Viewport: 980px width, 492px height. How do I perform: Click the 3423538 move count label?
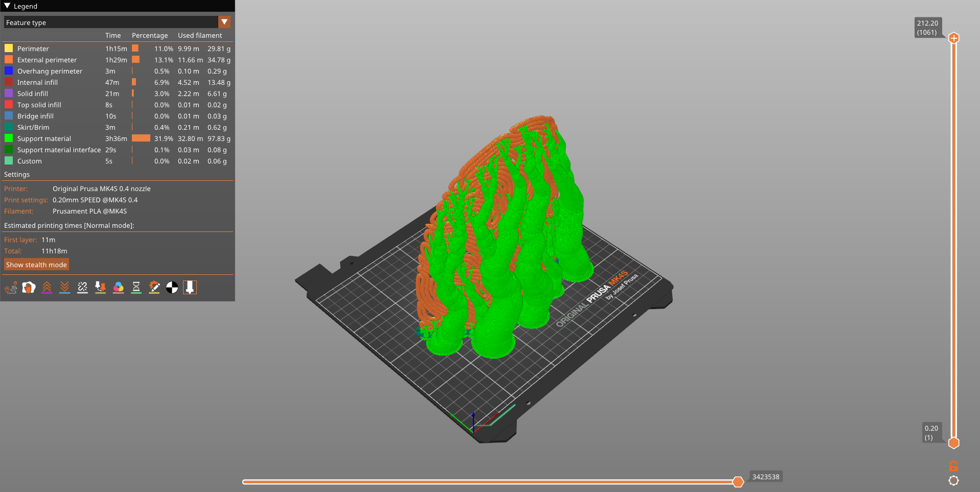click(766, 477)
